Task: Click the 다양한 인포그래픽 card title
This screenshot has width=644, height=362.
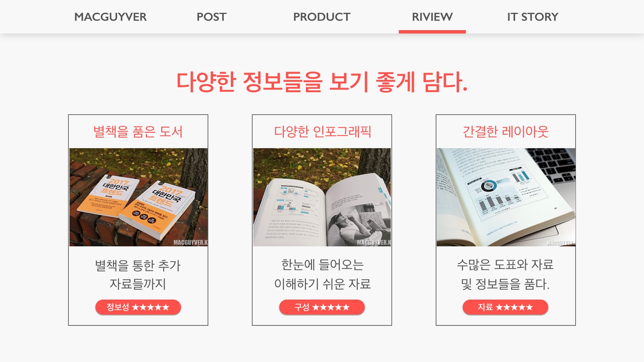Action: (322, 132)
